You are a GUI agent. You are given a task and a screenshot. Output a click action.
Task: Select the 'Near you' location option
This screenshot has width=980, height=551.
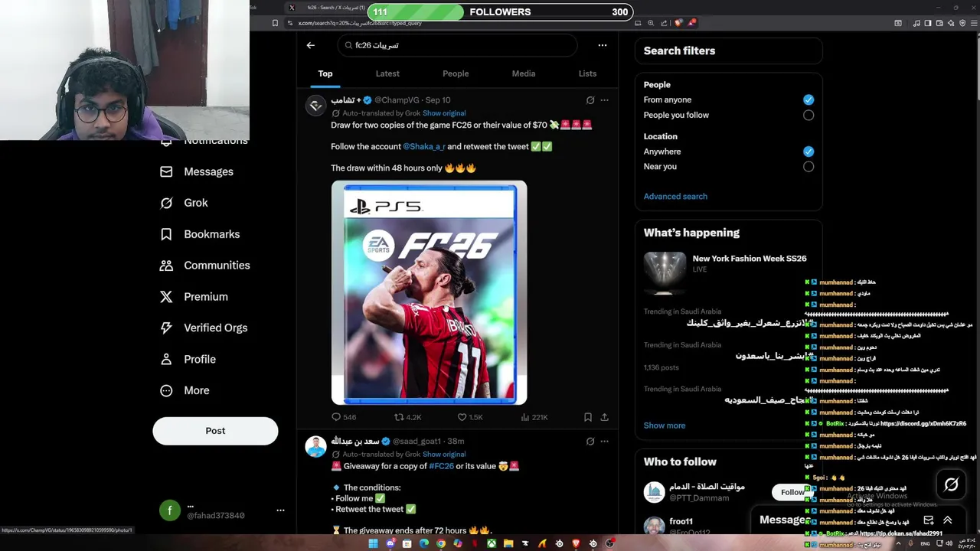point(808,167)
